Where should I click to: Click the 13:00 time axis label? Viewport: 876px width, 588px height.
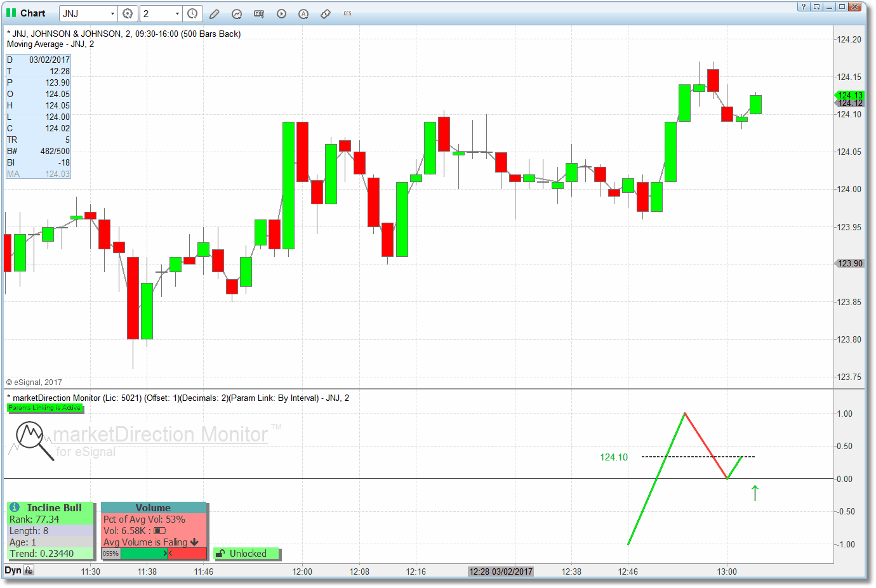point(727,572)
